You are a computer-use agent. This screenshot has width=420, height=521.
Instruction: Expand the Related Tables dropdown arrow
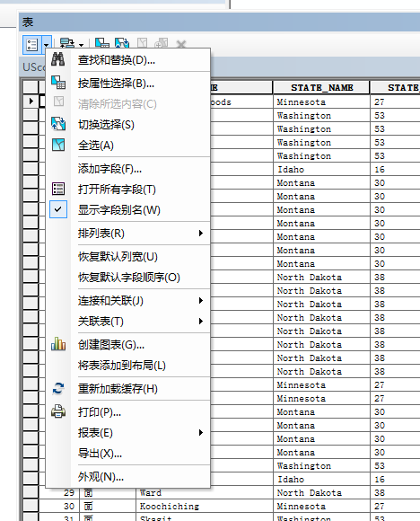coord(82,45)
